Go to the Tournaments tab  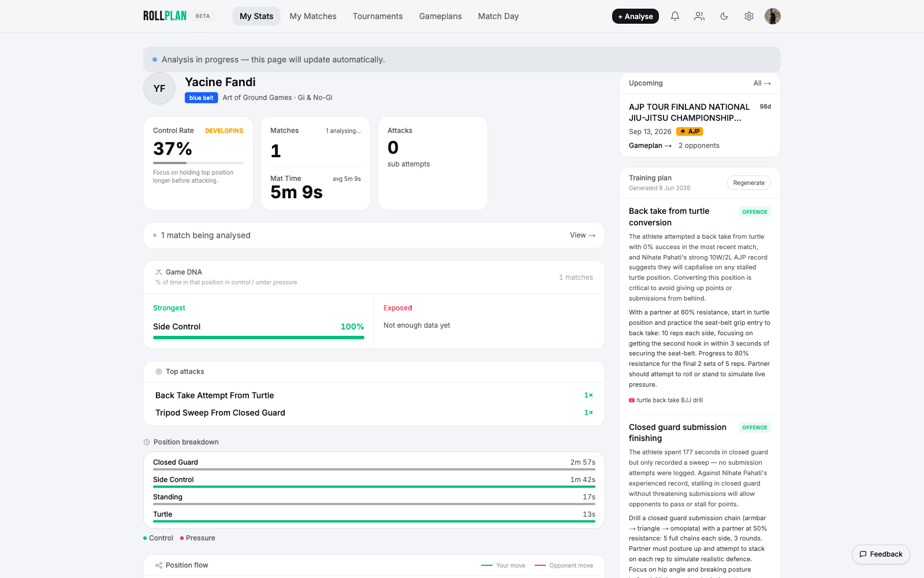point(378,16)
